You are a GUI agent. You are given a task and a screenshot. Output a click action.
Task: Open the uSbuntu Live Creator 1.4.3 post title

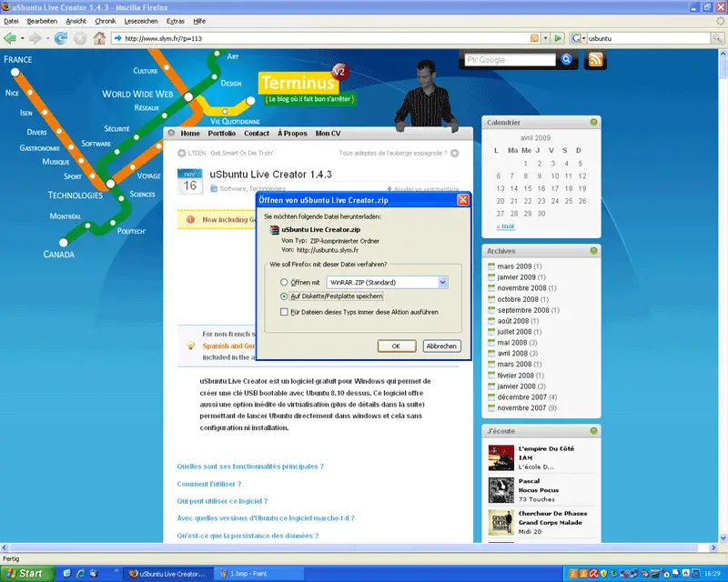tap(270, 175)
